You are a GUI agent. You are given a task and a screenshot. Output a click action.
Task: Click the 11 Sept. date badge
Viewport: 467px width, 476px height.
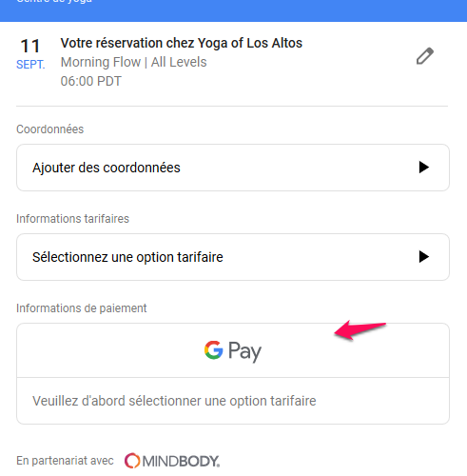pos(30,53)
